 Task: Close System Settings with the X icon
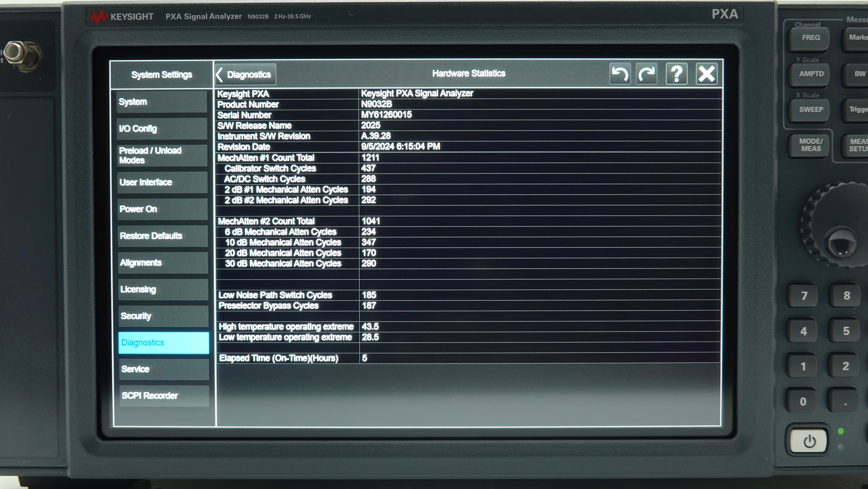coord(707,74)
